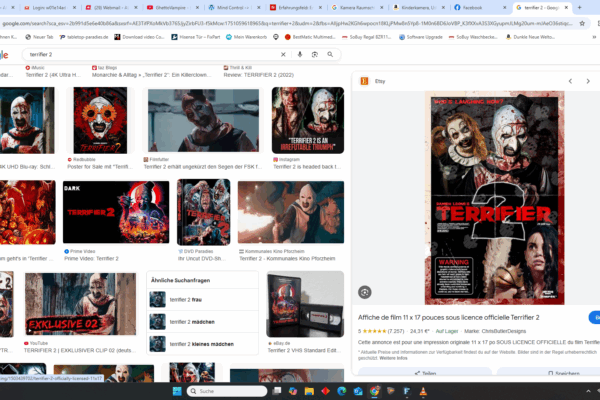Open the Dunkle Neue Welte... bookmark
Image resolution: width=600 pixels, height=400 pixels.
click(x=530, y=37)
